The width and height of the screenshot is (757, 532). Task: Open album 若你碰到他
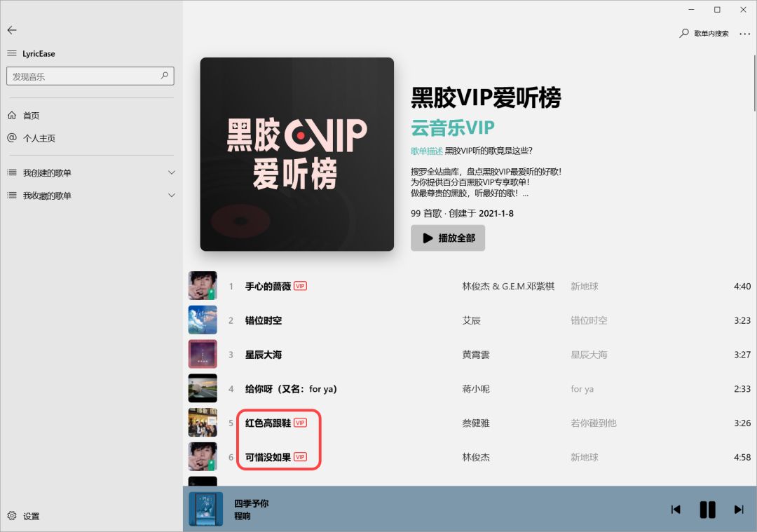tap(594, 423)
